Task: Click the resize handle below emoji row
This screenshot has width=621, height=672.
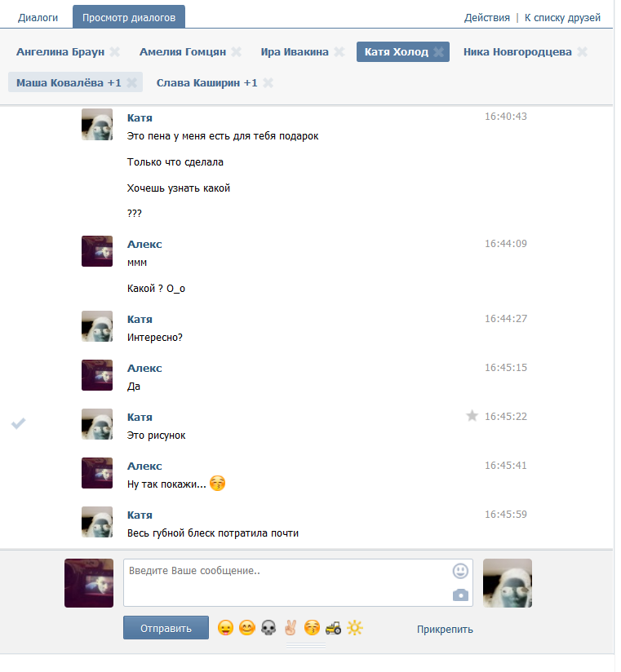Action: [306, 646]
